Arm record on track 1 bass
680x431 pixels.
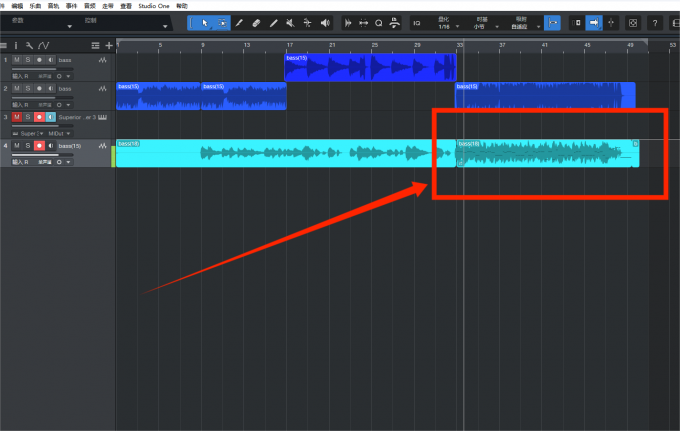[x=39, y=60]
